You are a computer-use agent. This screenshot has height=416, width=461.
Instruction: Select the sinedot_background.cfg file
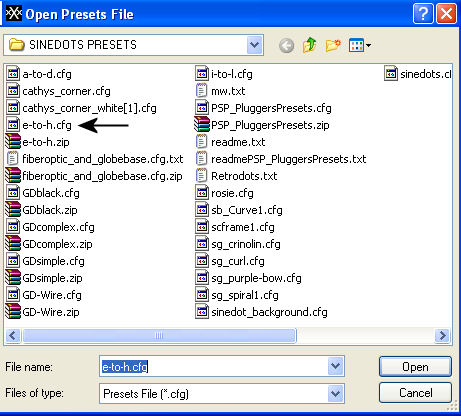pyautogui.click(x=261, y=312)
